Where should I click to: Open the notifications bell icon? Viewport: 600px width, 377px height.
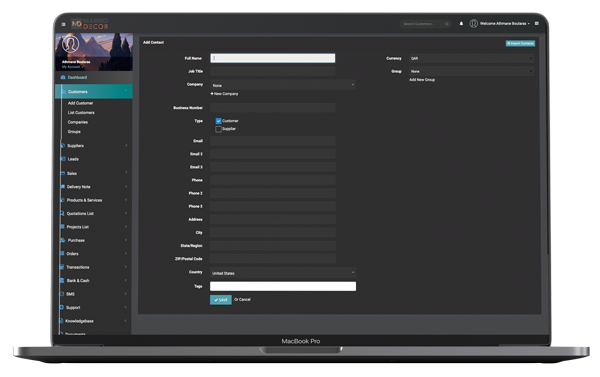click(x=461, y=23)
